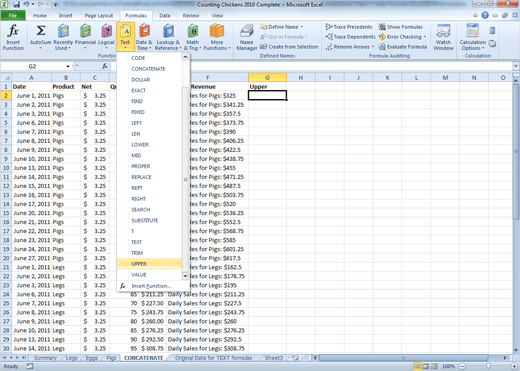The width and height of the screenshot is (520, 371).
Task: Launch the Name Manager
Action: click(x=247, y=37)
